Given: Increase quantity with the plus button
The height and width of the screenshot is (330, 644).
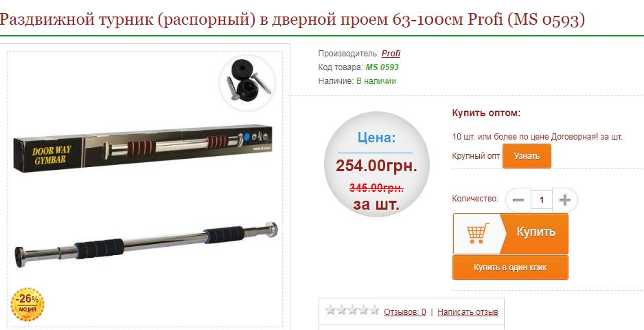Looking at the screenshot, I should pos(565,200).
